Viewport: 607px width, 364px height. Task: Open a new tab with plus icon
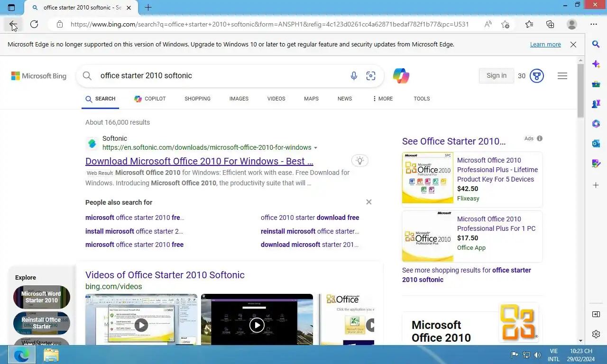point(148,8)
